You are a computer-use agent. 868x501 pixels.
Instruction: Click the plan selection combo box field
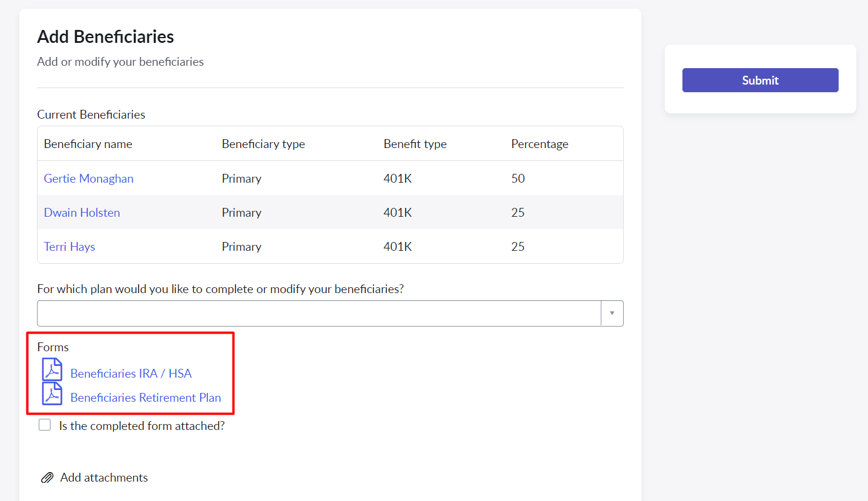tap(330, 313)
